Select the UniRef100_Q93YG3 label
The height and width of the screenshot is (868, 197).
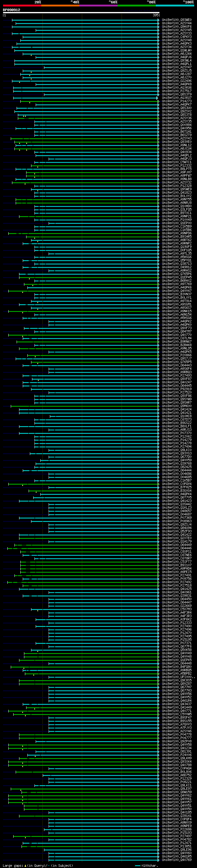(x=176, y=453)
